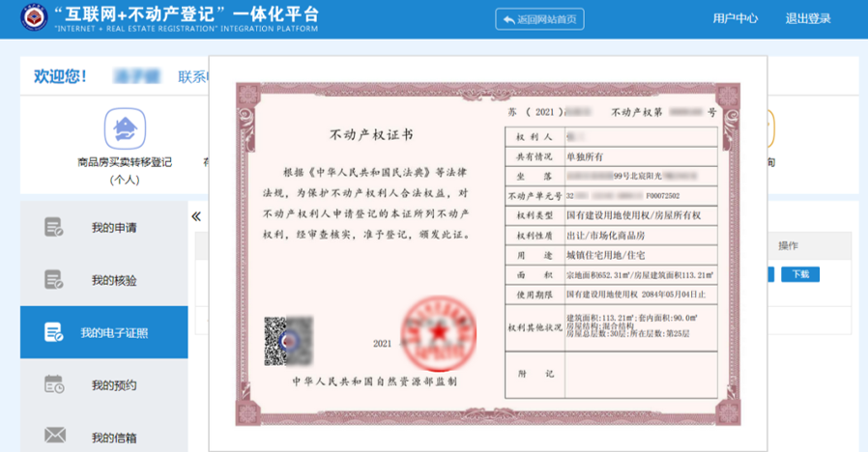Select 我的电子证照 sidebar item
The image size is (868, 452).
pos(104,332)
